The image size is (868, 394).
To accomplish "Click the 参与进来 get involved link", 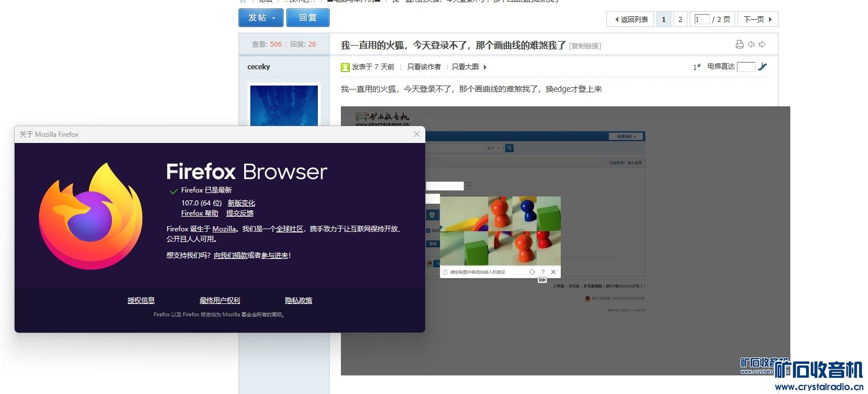I will click(275, 256).
